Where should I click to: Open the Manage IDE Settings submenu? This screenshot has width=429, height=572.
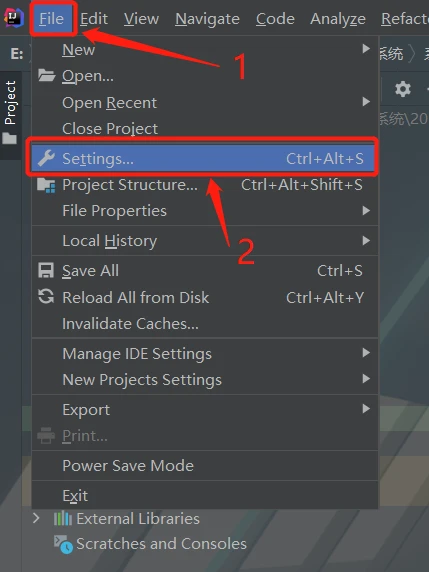[205, 353]
